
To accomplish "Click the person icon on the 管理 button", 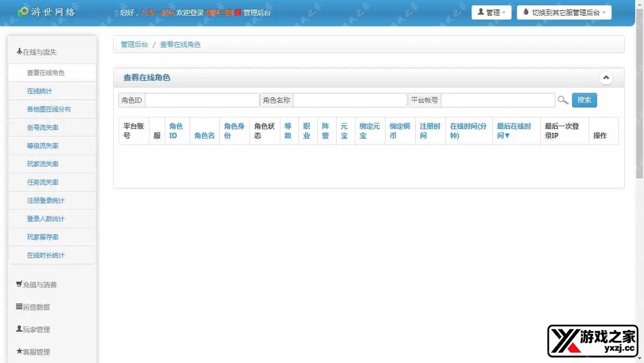I will click(480, 12).
